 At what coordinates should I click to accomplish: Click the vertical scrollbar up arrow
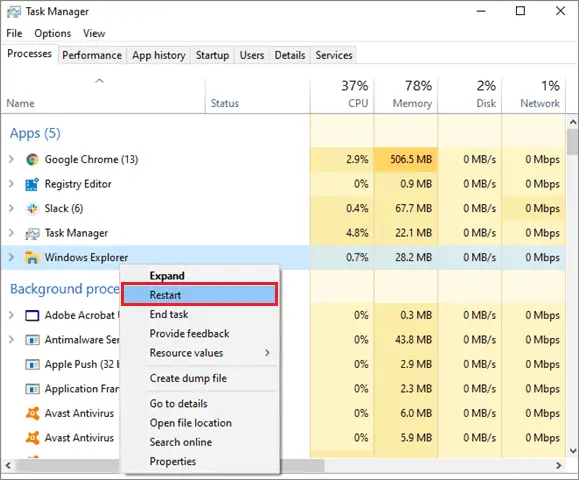573,121
